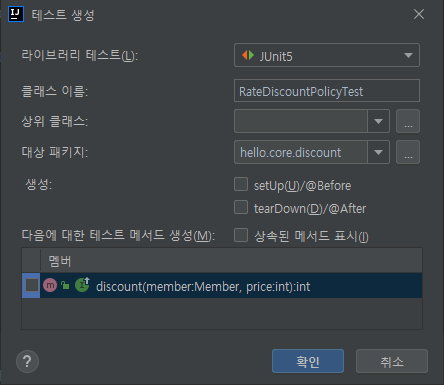Viewport: 444px width, 385px height.
Task: Click the pink method 'm' icon
Action: click(x=50, y=285)
